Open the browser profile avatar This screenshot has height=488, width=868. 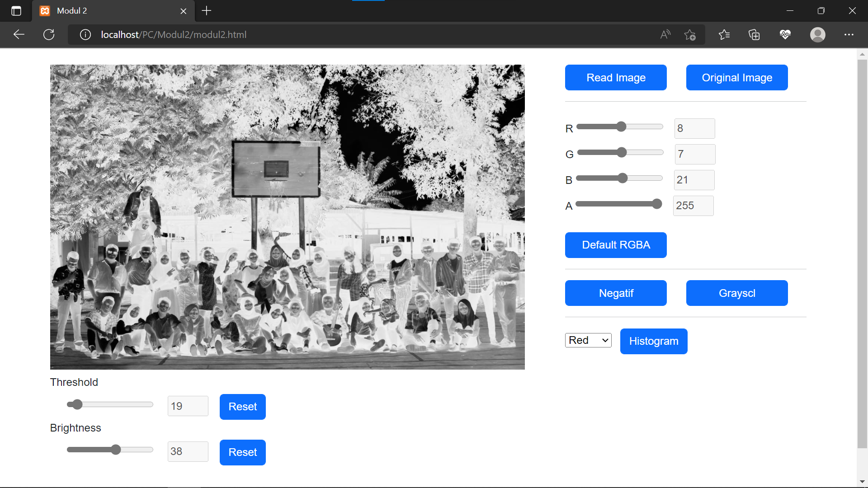click(818, 34)
